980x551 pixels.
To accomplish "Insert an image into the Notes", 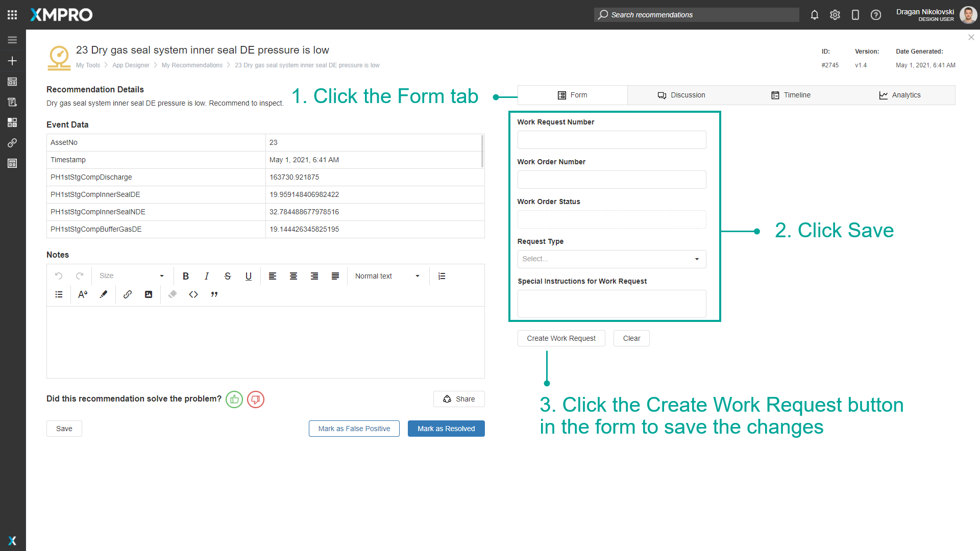I will pyautogui.click(x=149, y=294).
